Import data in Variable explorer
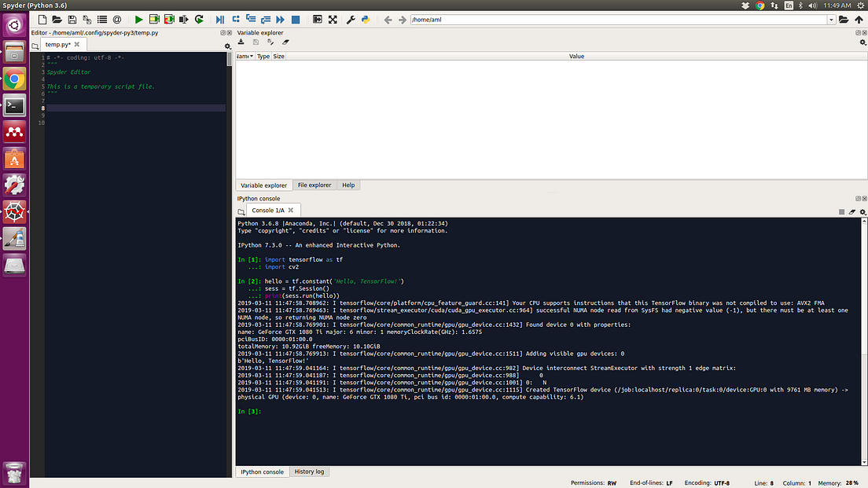Image resolution: width=868 pixels, height=488 pixels. click(241, 42)
